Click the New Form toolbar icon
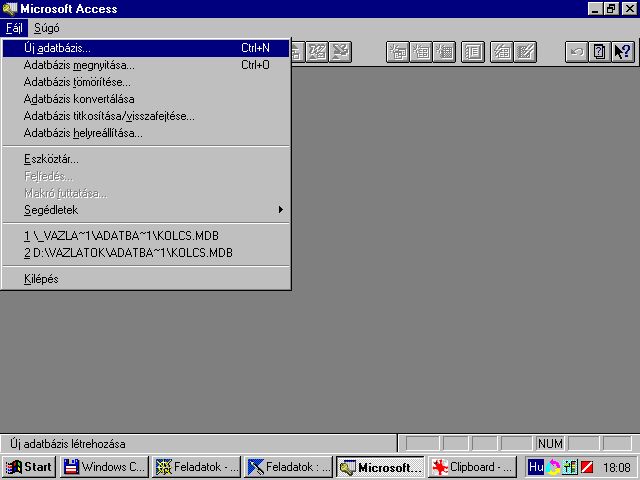 tap(421, 52)
